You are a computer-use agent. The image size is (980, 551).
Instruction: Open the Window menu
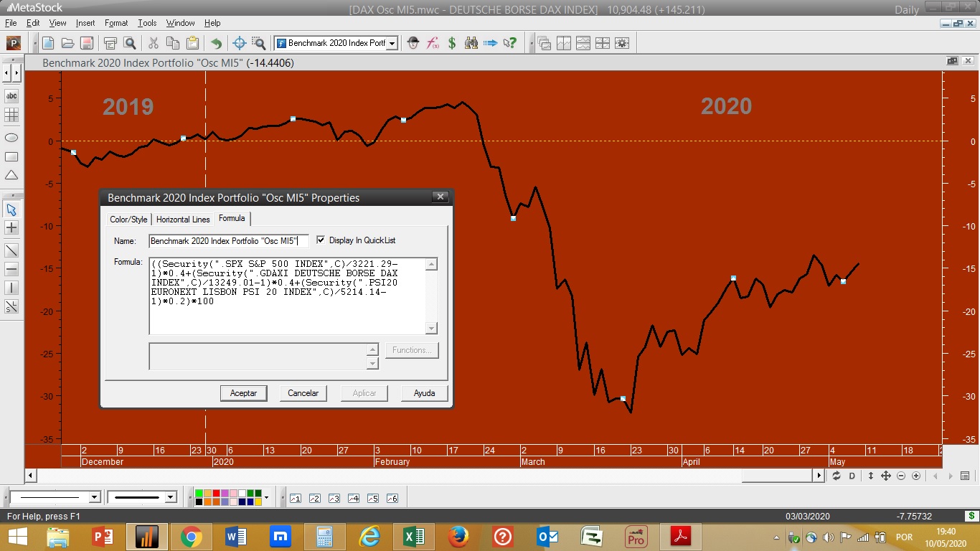[x=180, y=23]
